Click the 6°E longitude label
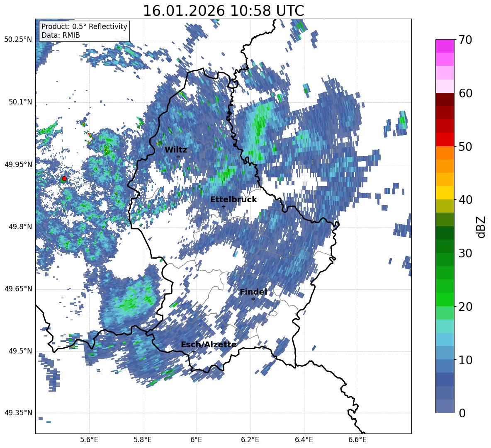Screen dimensions: 491x448 tap(196, 440)
